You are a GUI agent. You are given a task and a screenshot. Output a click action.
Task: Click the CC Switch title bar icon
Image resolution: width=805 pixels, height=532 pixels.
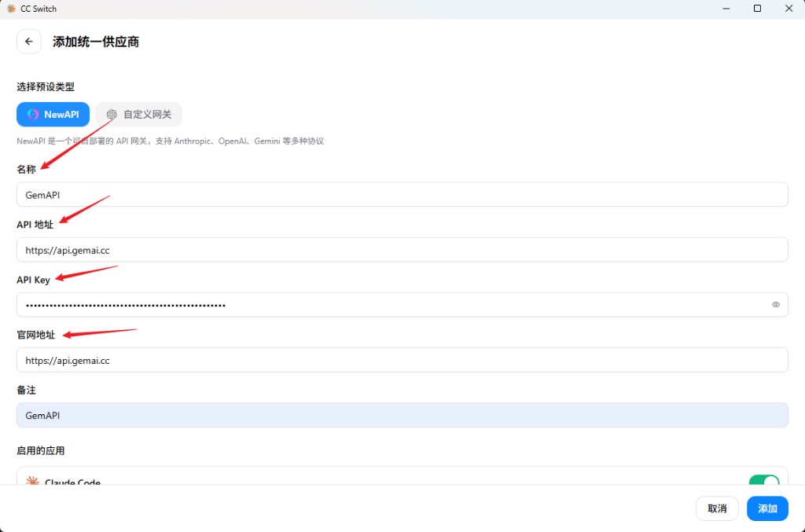pyautogui.click(x=11, y=9)
